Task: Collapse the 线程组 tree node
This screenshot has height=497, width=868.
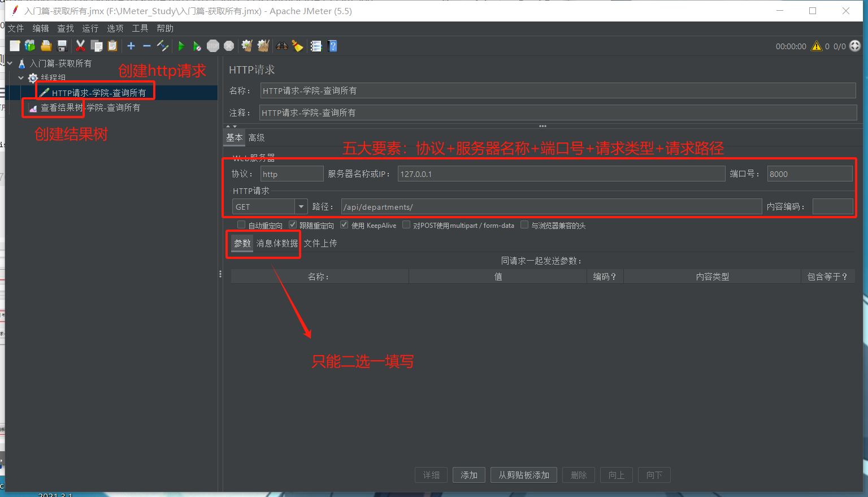Action: [x=21, y=77]
